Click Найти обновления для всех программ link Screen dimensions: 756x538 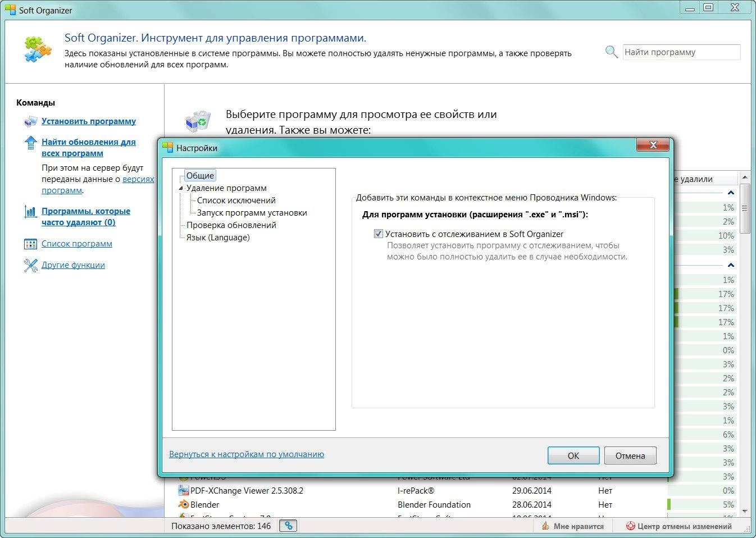pyautogui.click(x=89, y=148)
